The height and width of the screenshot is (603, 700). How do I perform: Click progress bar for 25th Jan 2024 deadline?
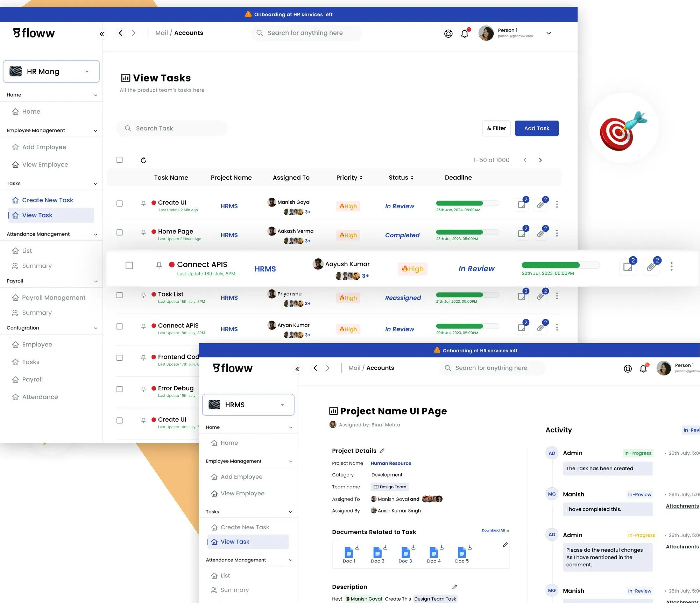(x=467, y=203)
